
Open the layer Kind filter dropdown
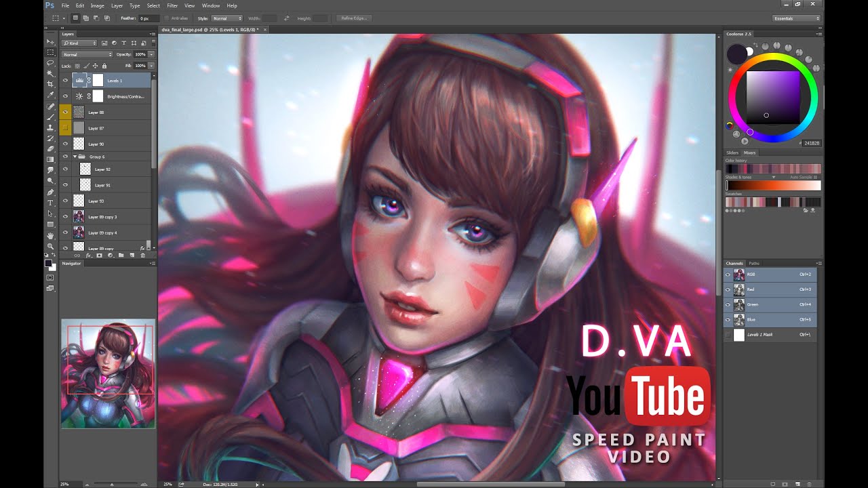click(x=79, y=43)
